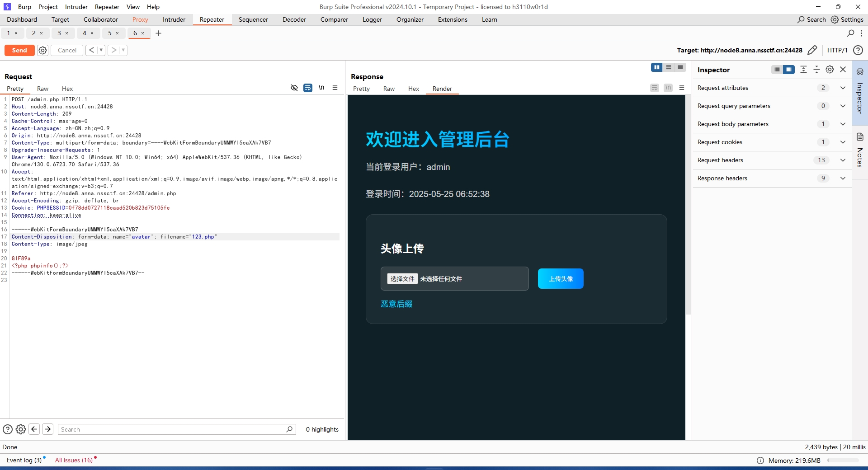Open Inspector settings gear
The height and width of the screenshot is (470, 868).
click(830, 70)
